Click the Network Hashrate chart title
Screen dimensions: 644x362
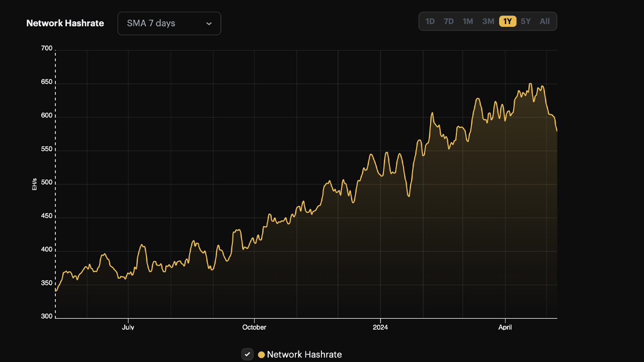(x=65, y=23)
